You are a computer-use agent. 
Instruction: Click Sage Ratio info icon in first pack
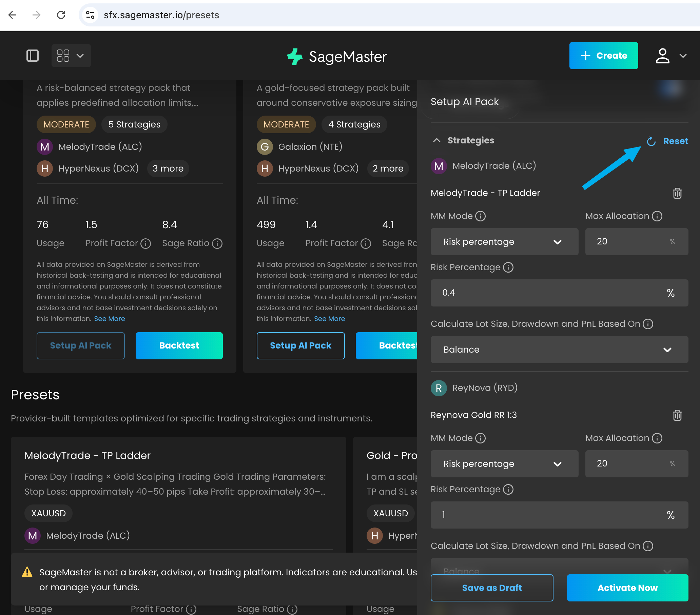point(217,243)
